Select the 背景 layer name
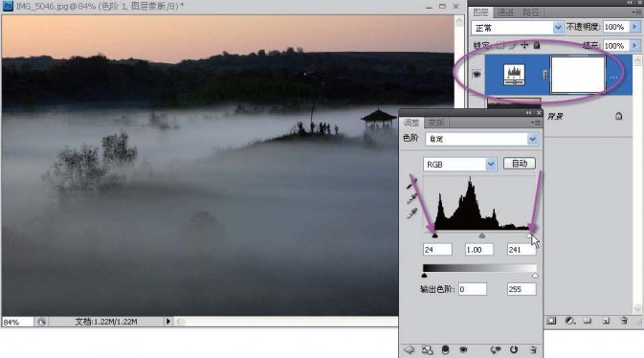644x358 pixels. pos(555,117)
